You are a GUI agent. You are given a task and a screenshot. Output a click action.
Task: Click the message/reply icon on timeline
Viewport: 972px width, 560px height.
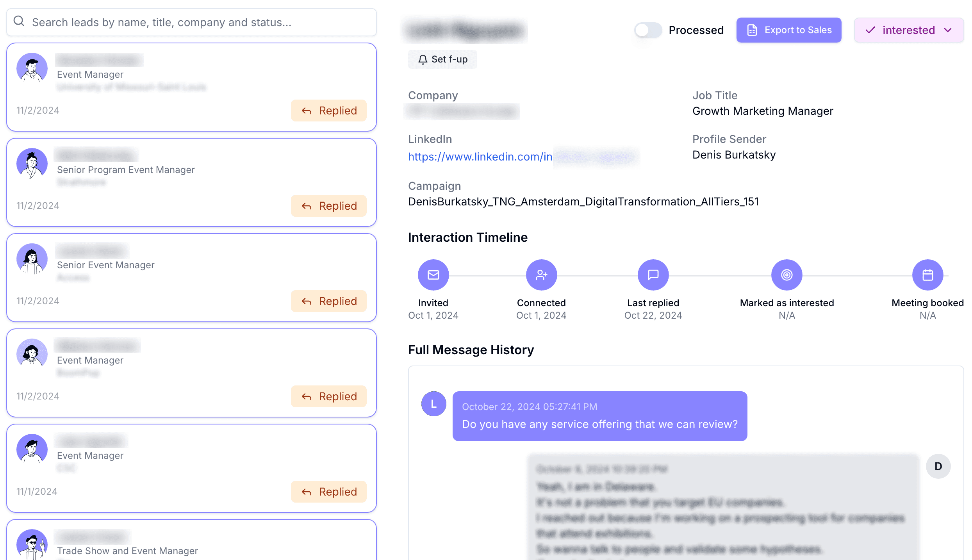[653, 274]
